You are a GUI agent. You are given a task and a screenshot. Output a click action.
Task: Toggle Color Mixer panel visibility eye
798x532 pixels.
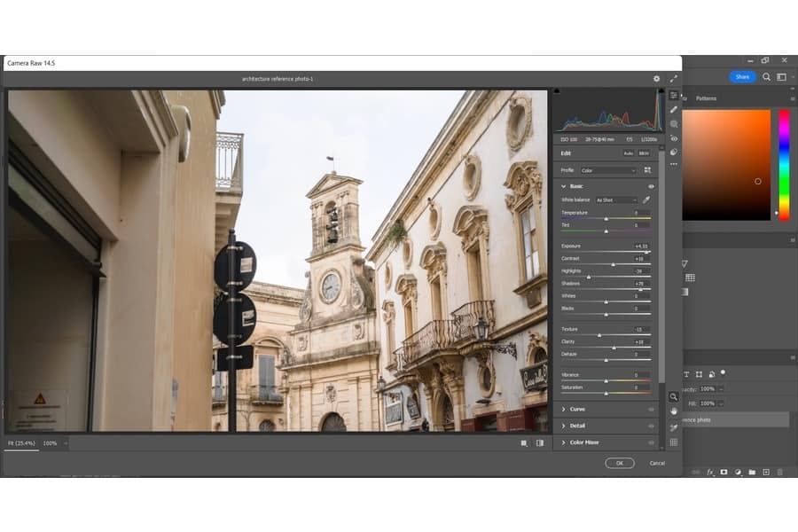[651, 443]
